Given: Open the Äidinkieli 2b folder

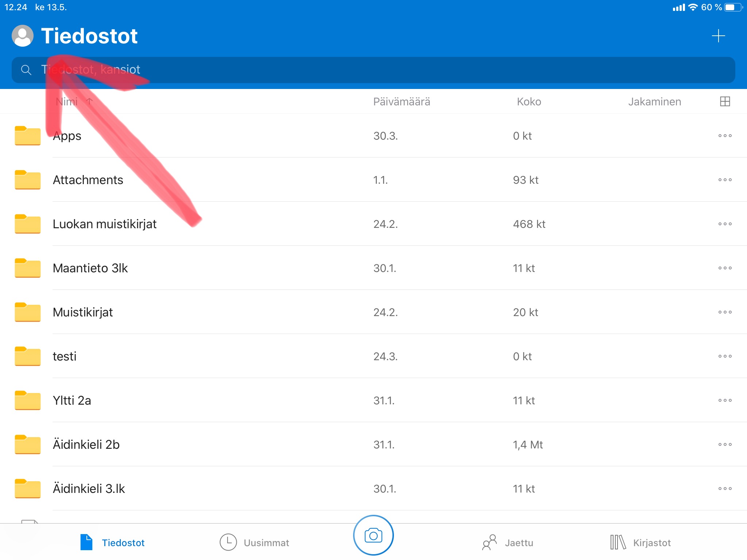Looking at the screenshot, I should [x=86, y=444].
